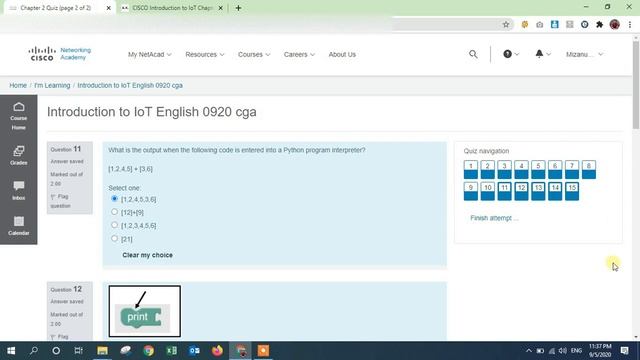640x360 pixels.
Task: Launch Google Chrome from the taskbar
Action: click(149, 351)
